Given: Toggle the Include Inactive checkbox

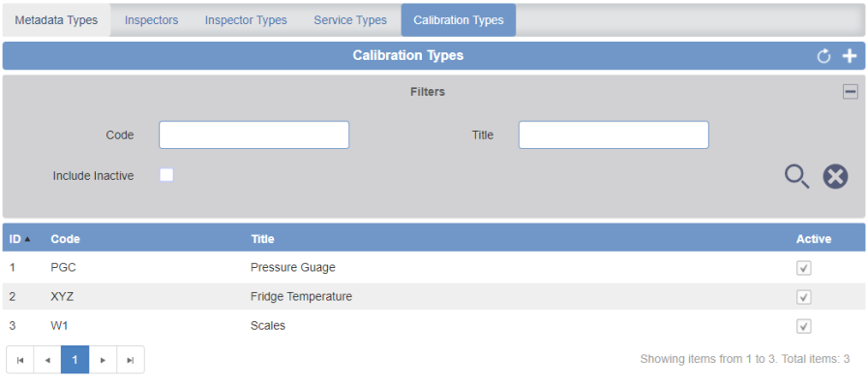Looking at the screenshot, I should [x=166, y=175].
